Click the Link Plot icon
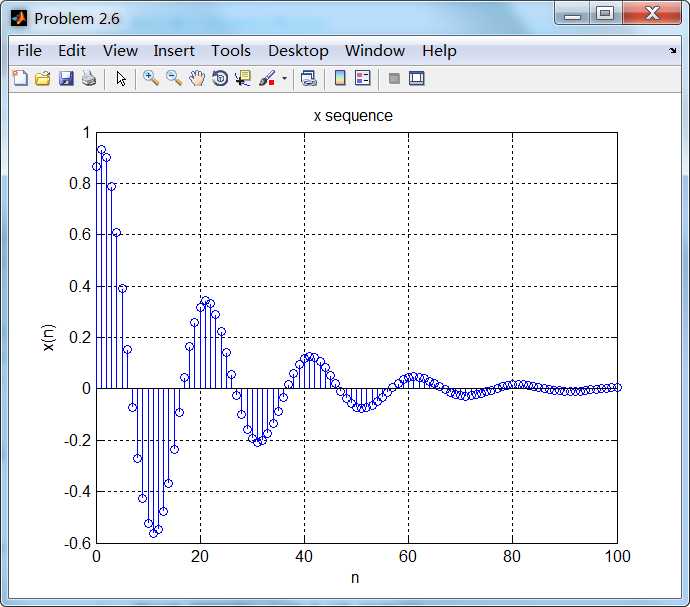 [308, 78]
